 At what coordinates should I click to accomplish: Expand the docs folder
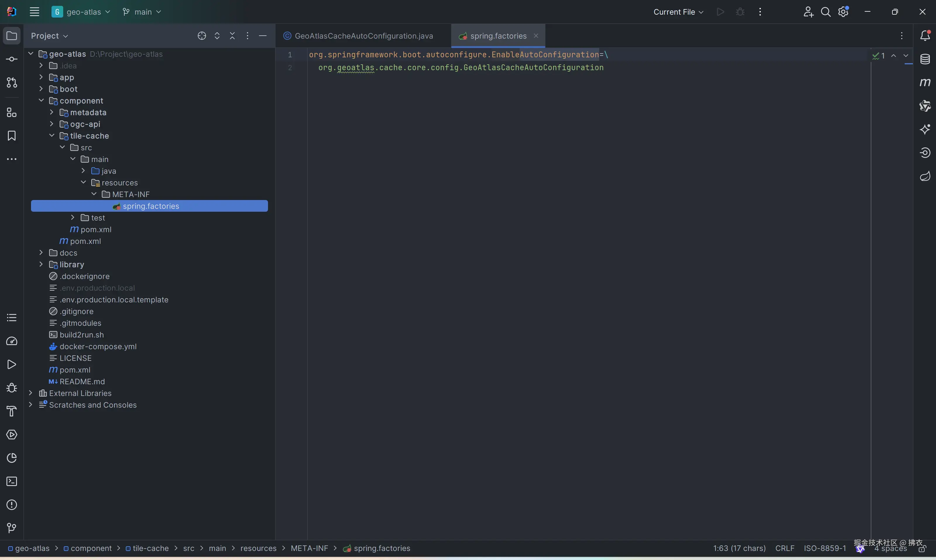tap(41, 253)
